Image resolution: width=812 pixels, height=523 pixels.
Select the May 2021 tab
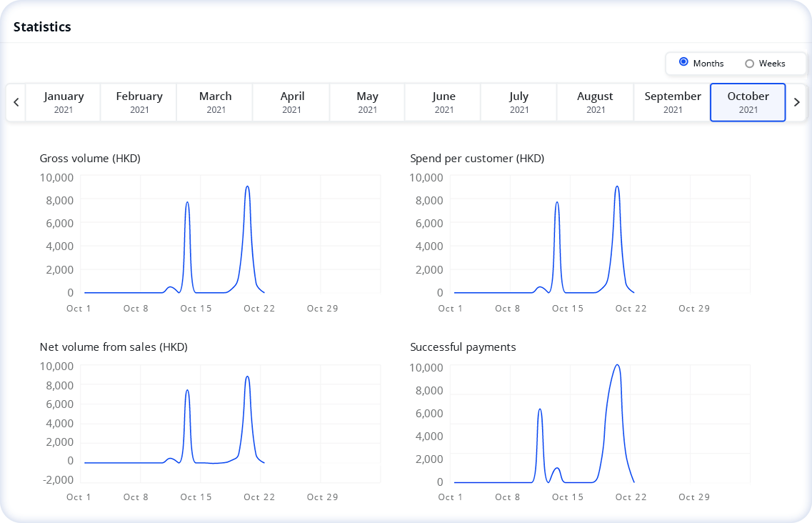pyautogui.click(x=366, y=101)
